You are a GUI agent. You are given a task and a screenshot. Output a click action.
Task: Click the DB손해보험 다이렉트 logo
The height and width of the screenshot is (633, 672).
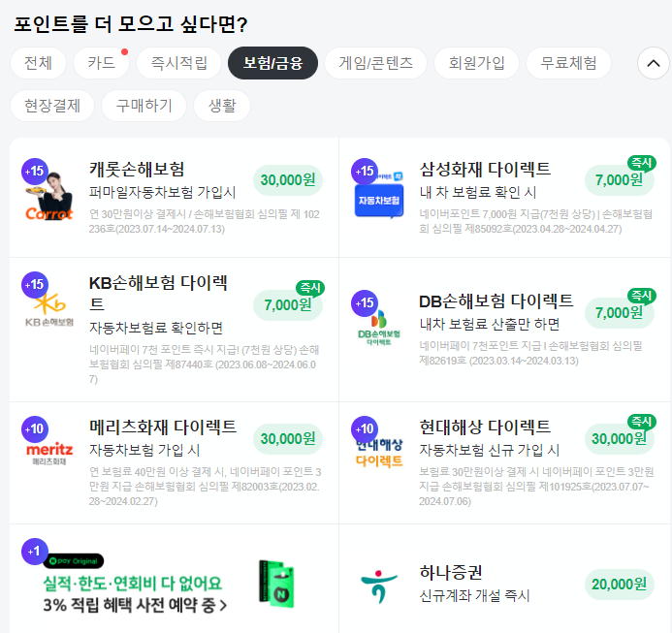pyautogui.click(x=379, y=328)
